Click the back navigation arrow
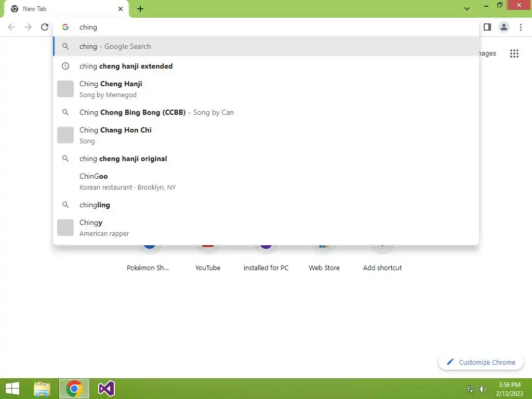Image resolution: width=532 pixels, height=399 pixels. tap(11, 27)
